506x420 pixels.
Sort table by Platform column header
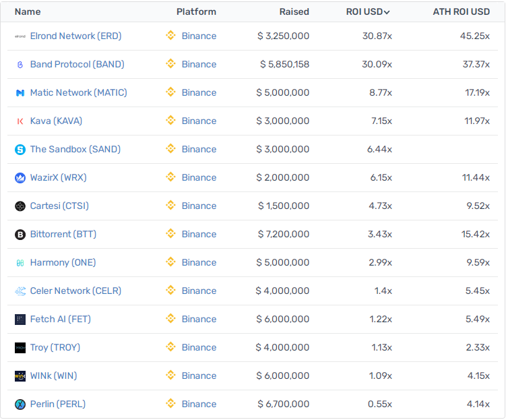click(x=196, y=12)
